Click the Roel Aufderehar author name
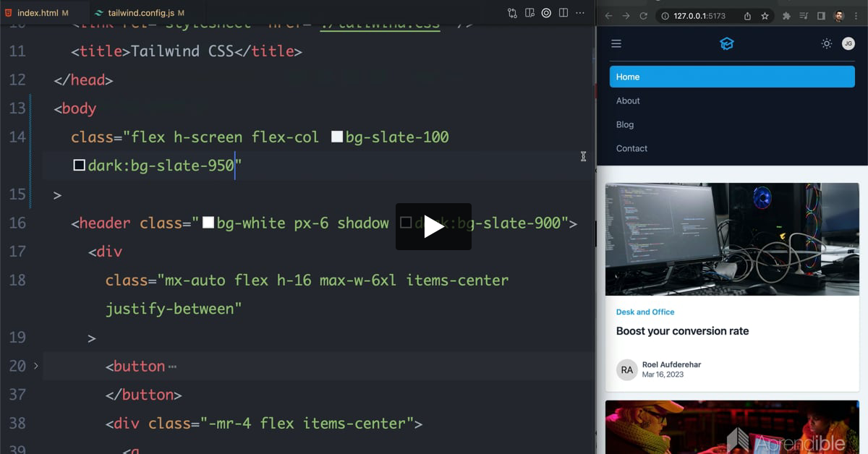The height and width of the screenshot is (454, 868). [671, 364]
